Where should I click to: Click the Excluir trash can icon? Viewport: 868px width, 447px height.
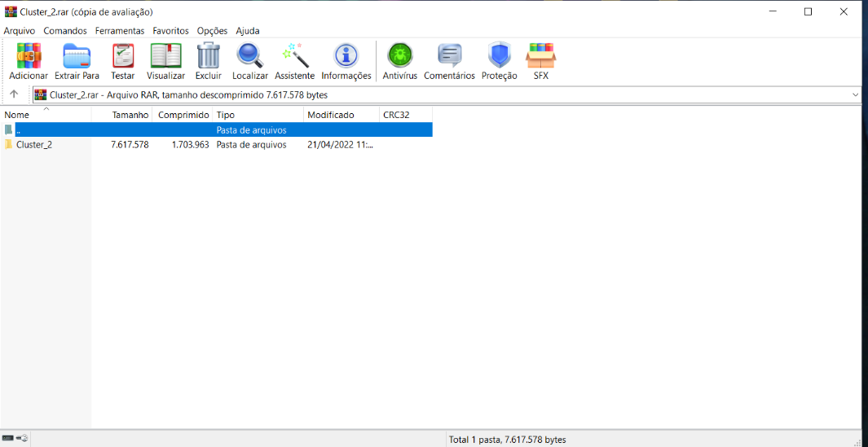pyautogui.click(x=208, y=55)
